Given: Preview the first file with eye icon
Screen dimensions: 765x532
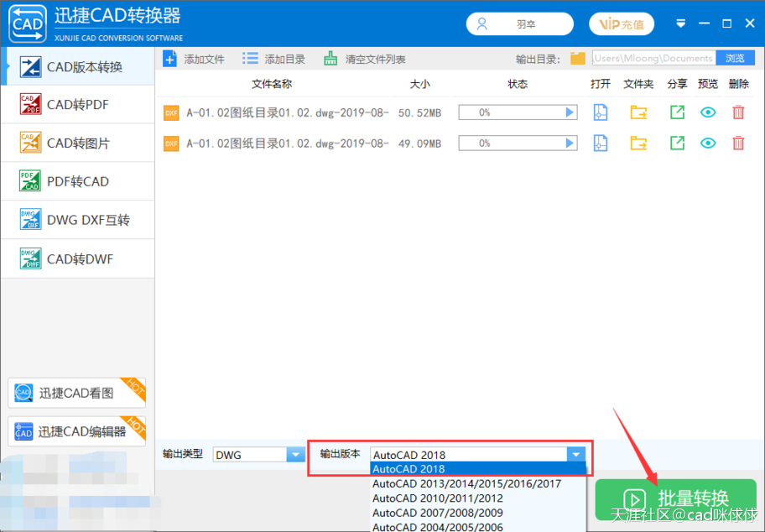Looking at the screenshot, I should pos(708,112).
